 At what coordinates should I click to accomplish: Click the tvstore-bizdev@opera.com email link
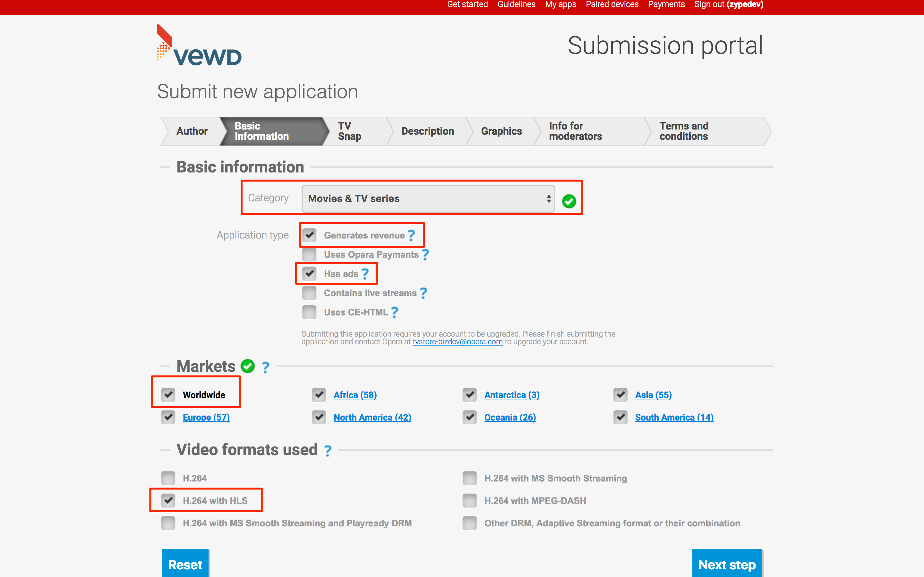pos(457,341)
